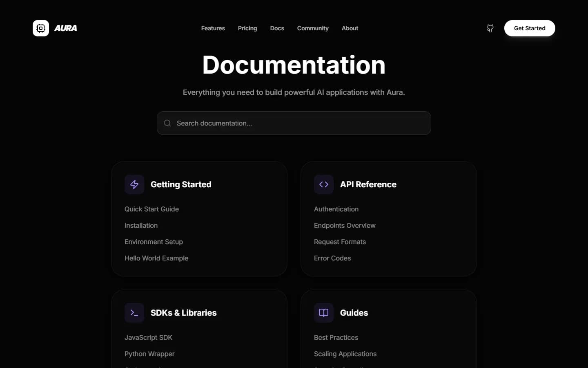
Task: Open the Request Formats link
Action: coord(340,242)
